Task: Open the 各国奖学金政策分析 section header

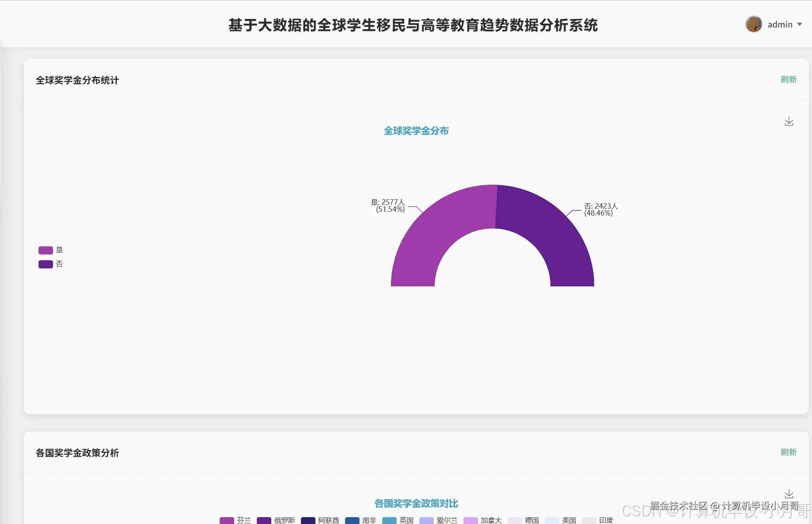Action: pos(77,453)
